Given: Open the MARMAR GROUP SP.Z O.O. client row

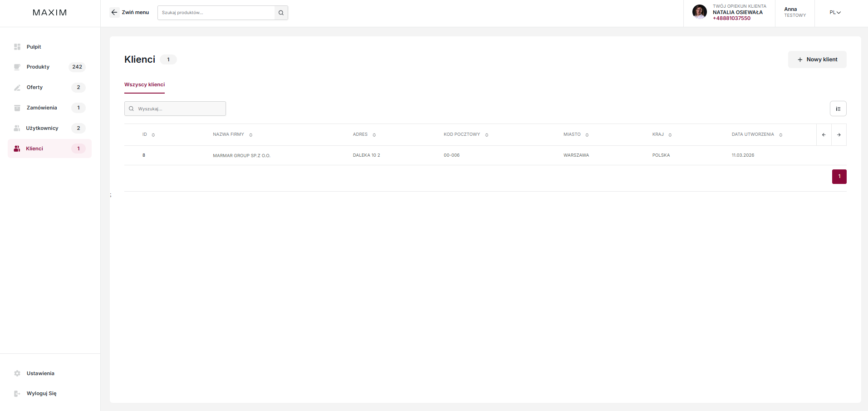Looking at the screenshot, I should (241, 155).
